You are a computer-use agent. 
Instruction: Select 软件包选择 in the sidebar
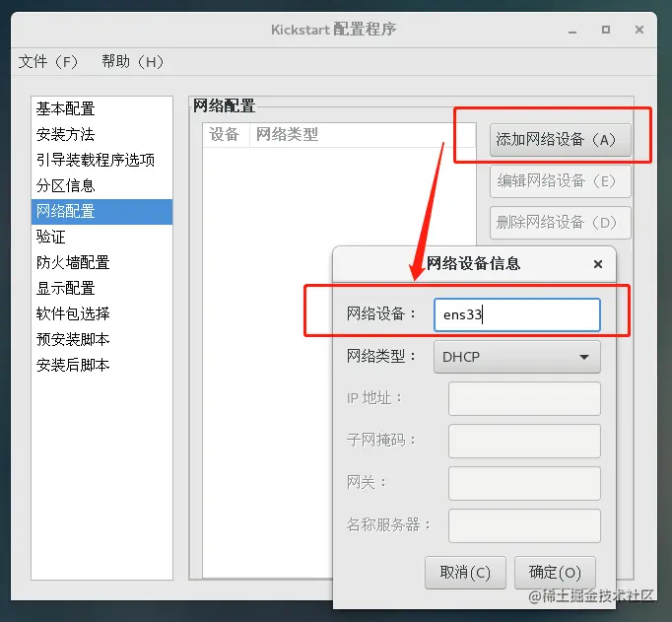coord(102,314)
